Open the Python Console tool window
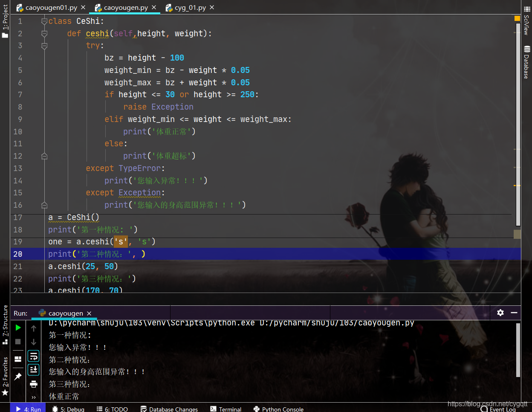532x412 pixels. coord(278,409)
